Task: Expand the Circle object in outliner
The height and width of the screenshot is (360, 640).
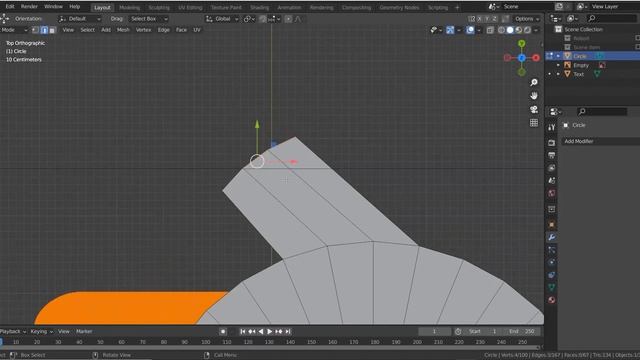Action: [x=558, y=56]
